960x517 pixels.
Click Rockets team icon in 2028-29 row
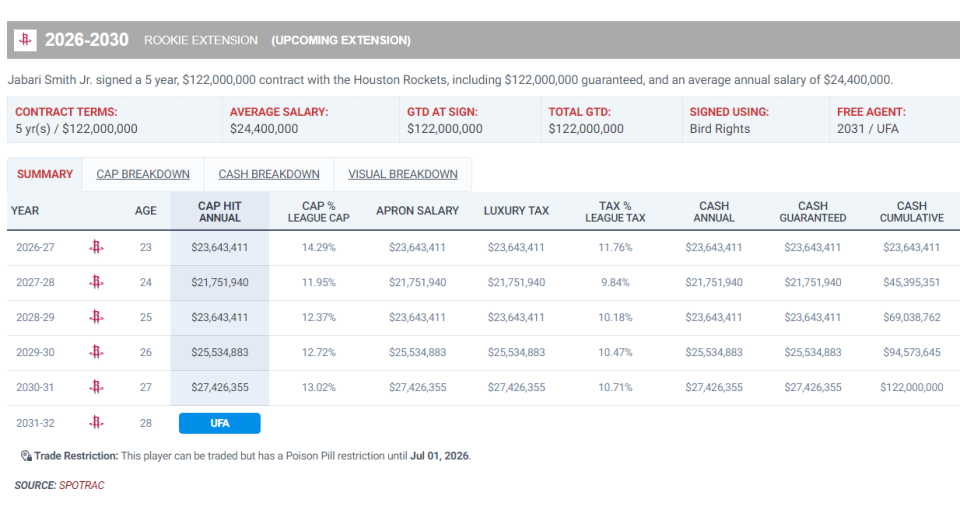(96, 317)
